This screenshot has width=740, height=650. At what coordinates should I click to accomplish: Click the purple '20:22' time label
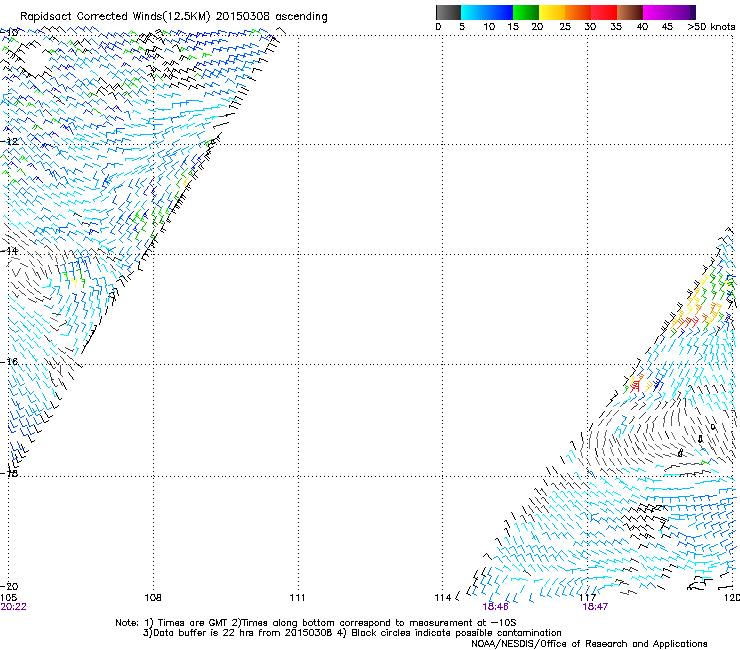pyautogui.click(x=13, y=607)
